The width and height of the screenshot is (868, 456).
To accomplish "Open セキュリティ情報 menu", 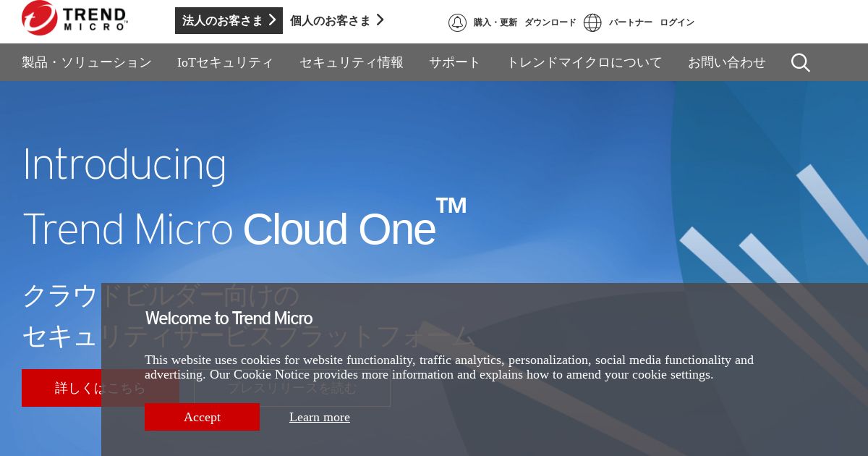I will point(352,62).
